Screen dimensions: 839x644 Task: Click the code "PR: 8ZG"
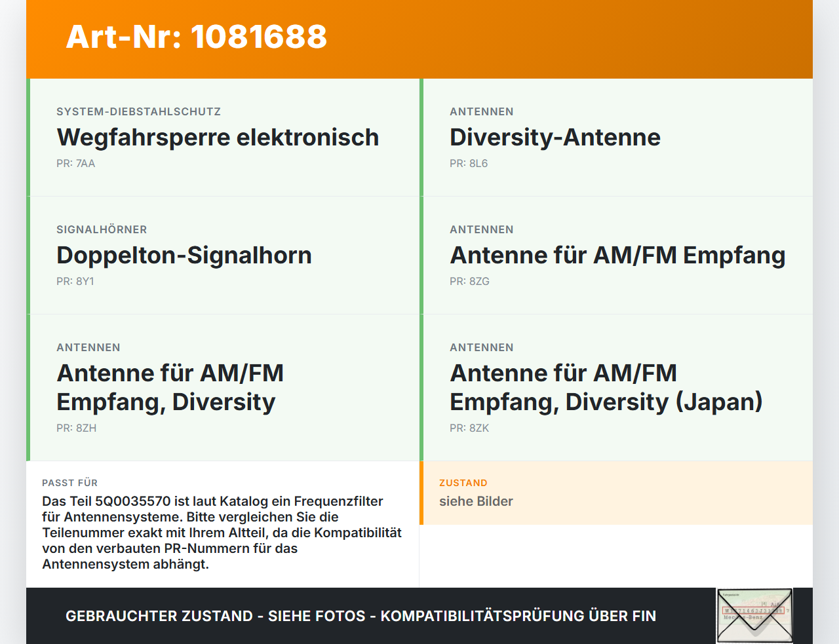pos(469,281)
